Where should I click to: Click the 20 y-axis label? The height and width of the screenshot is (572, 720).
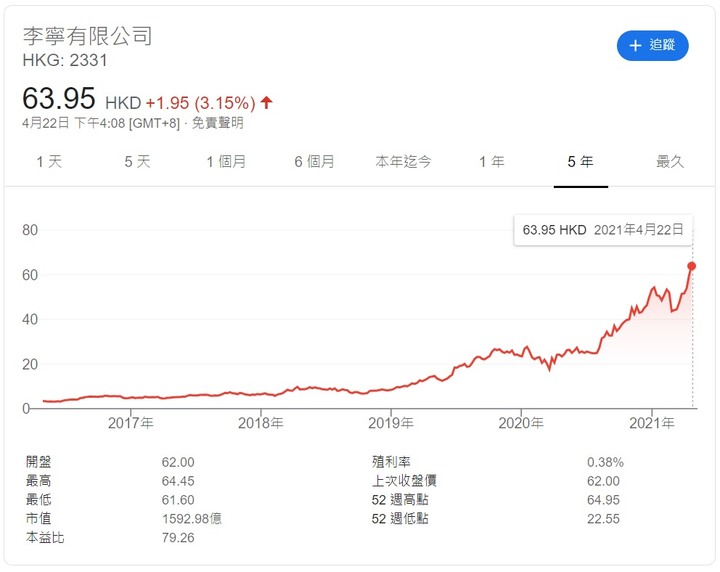(x=30, y=365)
